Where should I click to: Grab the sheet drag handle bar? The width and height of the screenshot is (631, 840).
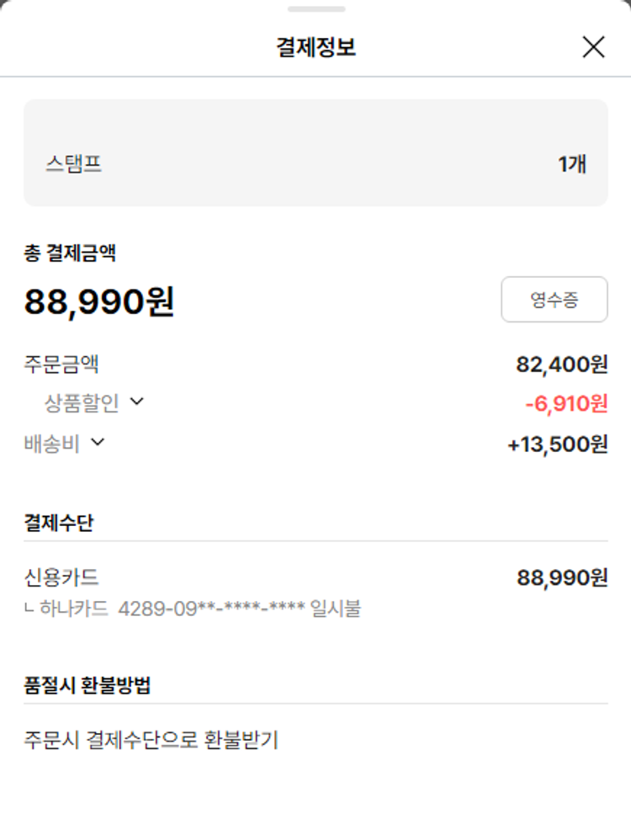click(x=315, y=9)
